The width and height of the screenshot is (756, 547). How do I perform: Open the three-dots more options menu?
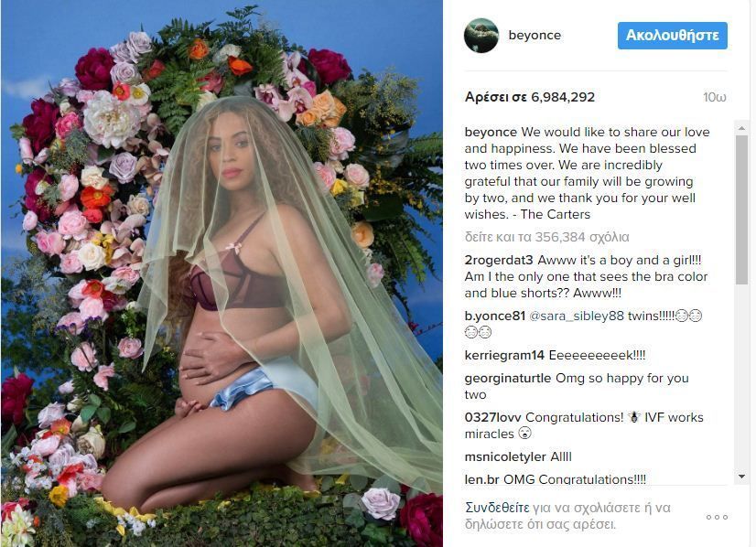pos(717,517)
